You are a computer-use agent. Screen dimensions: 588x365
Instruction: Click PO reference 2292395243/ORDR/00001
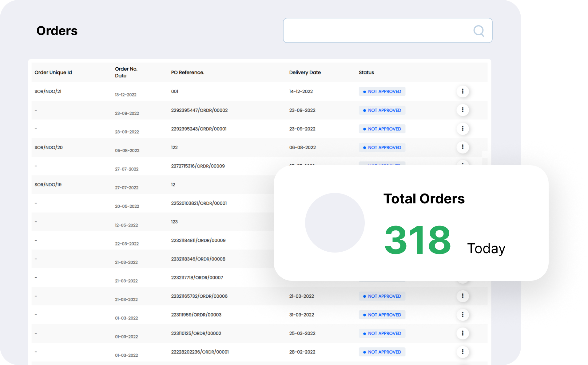199,129
